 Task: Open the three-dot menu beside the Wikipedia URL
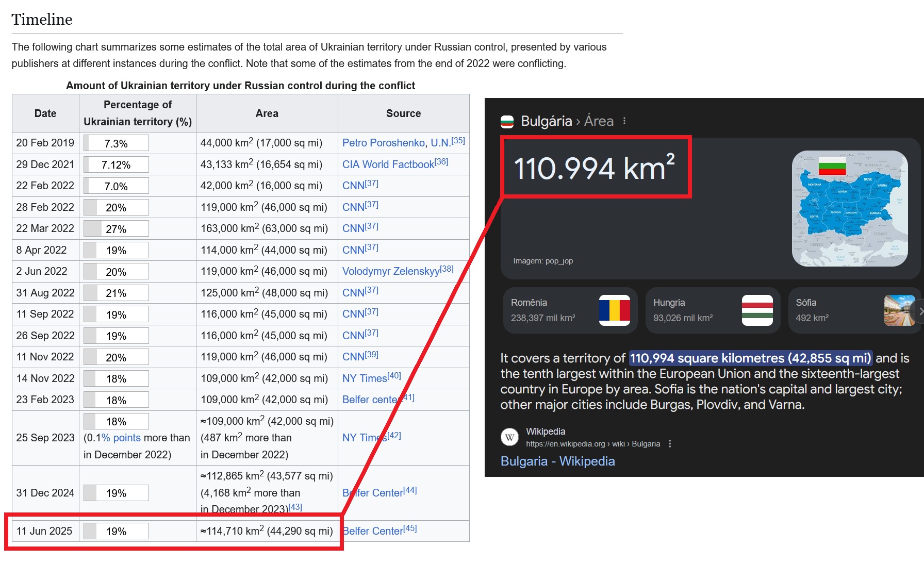(x=670, y=444)
